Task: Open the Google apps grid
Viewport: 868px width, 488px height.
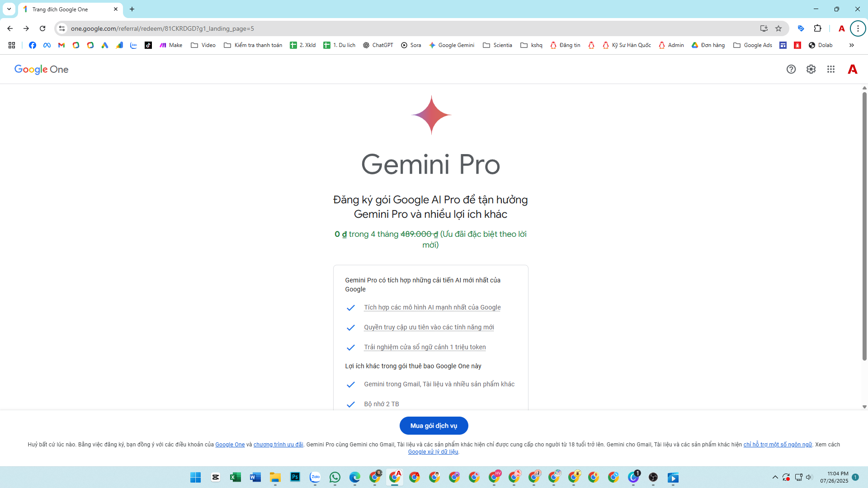Action: pyautogui.click(x=831, y=69)
